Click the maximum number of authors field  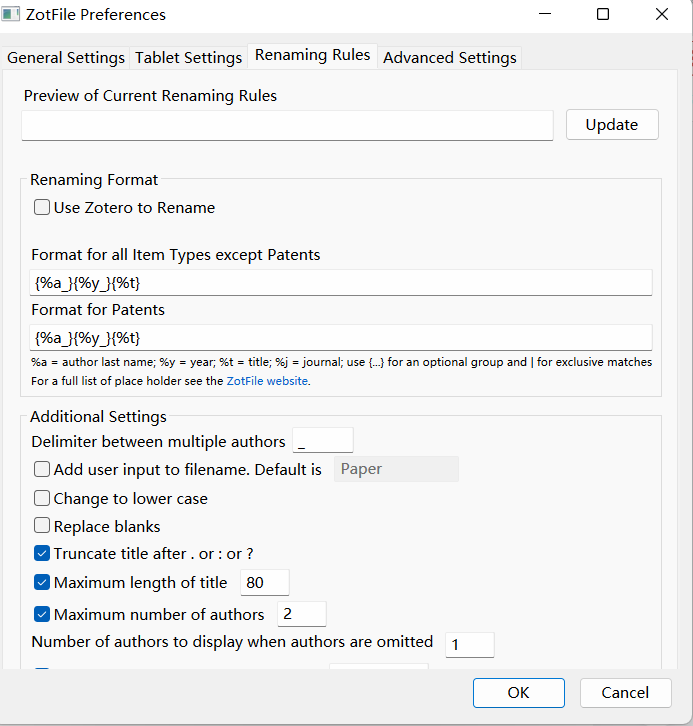tap(301, 614)
